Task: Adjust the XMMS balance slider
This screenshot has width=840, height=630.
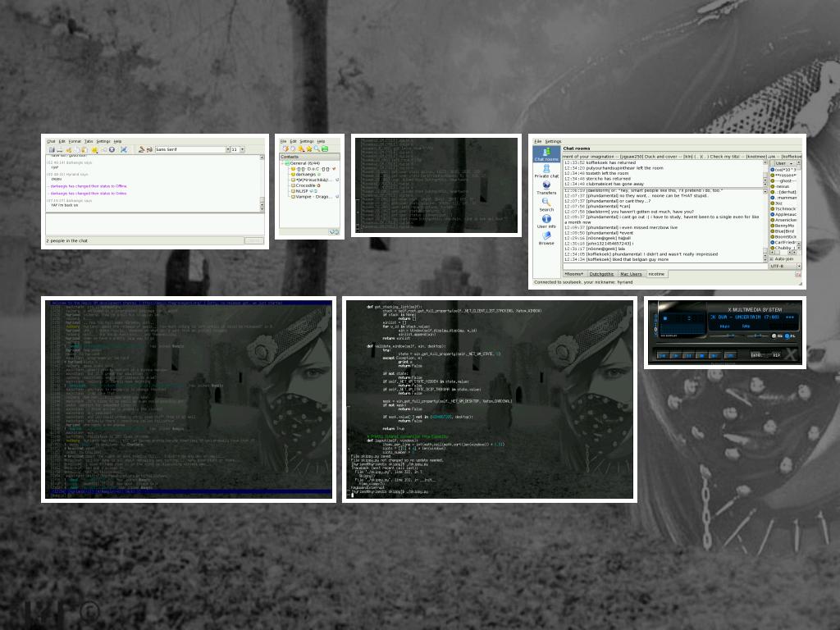Action: 757,336
